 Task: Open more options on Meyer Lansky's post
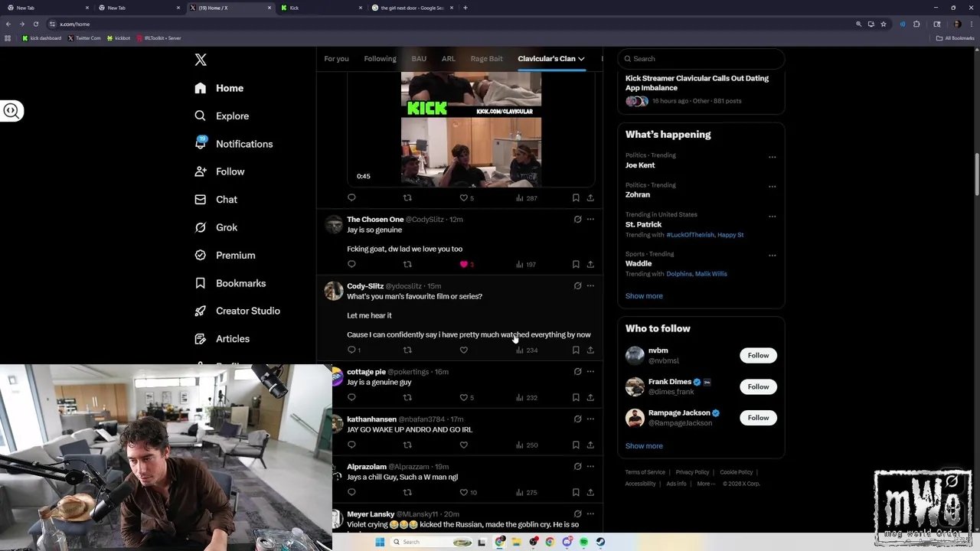pyautogui.click(x=590, y=514)
